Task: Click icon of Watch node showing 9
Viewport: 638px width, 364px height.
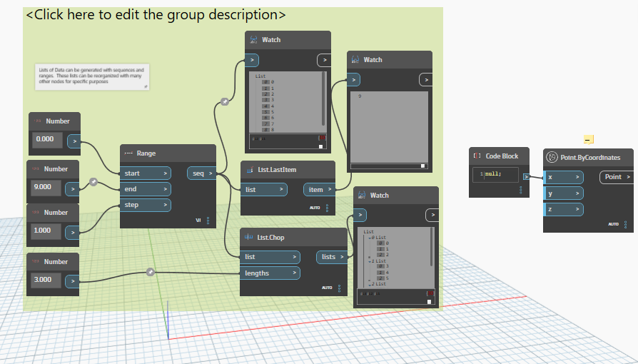Action: point(355,59)
